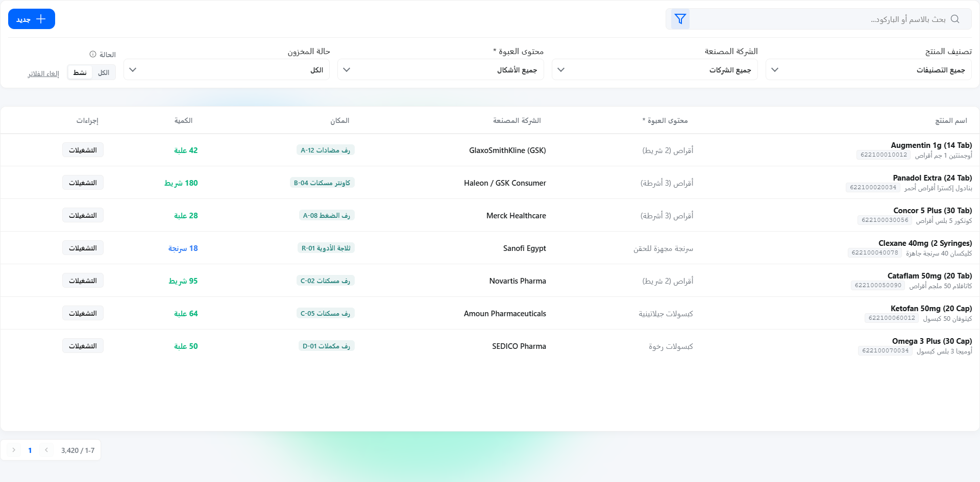Screen dimensions: 980x482
Task: Click the الكمية column header
Action: 183,120
